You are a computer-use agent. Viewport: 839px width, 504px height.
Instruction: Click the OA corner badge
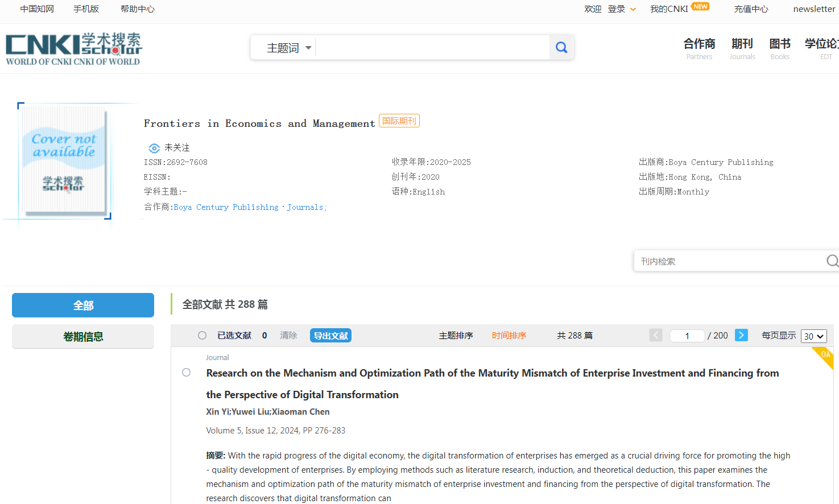click(x=825, y=356)
